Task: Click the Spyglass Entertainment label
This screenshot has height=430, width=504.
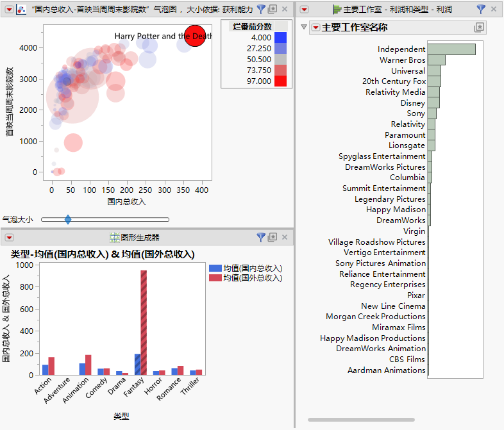Action: point(382,156)
